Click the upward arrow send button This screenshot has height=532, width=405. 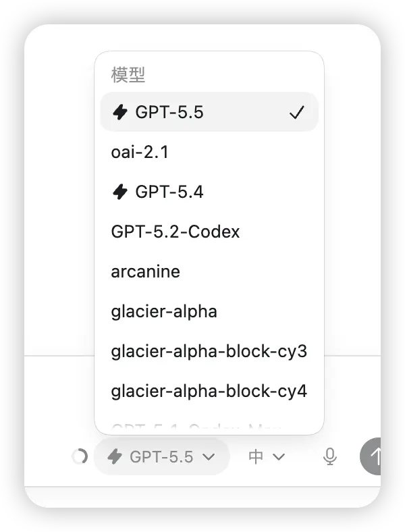pyautogui.click(x=371, y=456)
